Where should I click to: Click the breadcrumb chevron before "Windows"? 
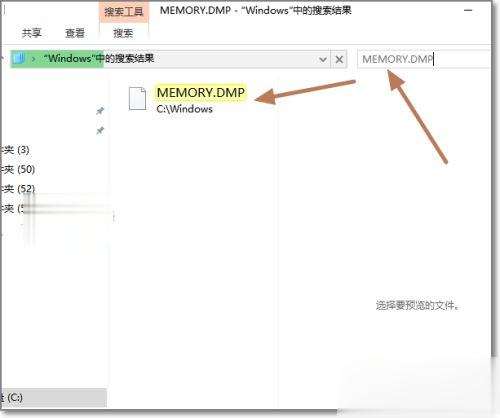point(34,59)
